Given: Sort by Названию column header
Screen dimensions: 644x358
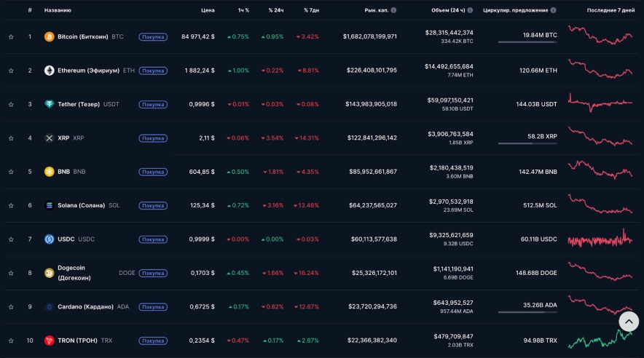Looking at the screenshot, I should (x=58, y=10).
